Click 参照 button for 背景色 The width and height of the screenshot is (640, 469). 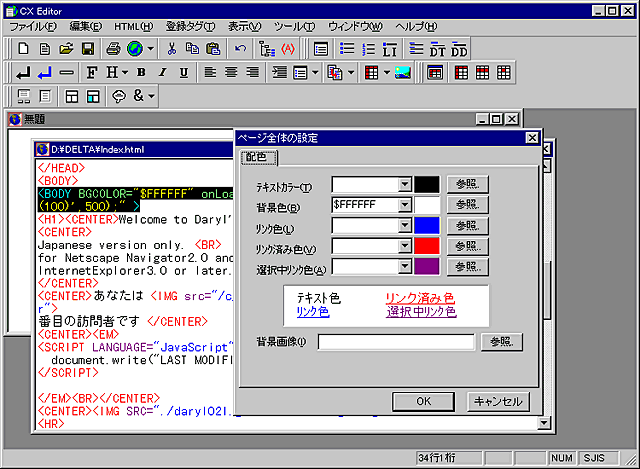(x=467, y=204)
